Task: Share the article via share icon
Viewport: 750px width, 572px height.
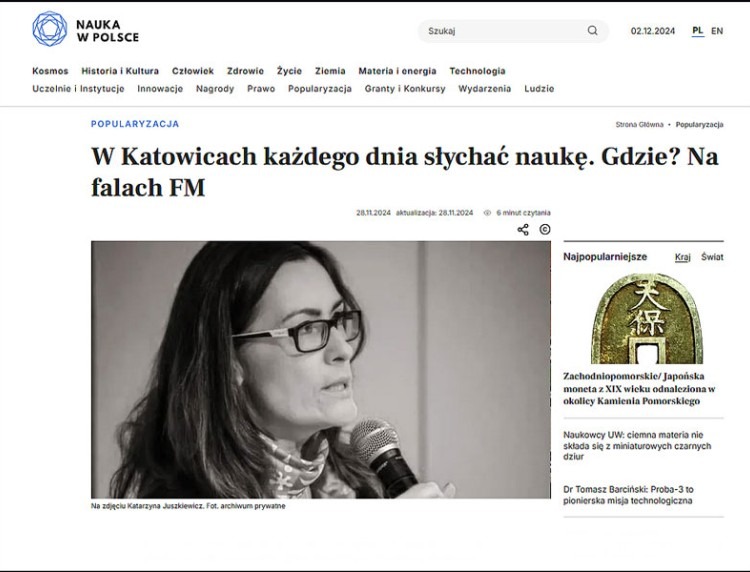Action: point(523,230)
